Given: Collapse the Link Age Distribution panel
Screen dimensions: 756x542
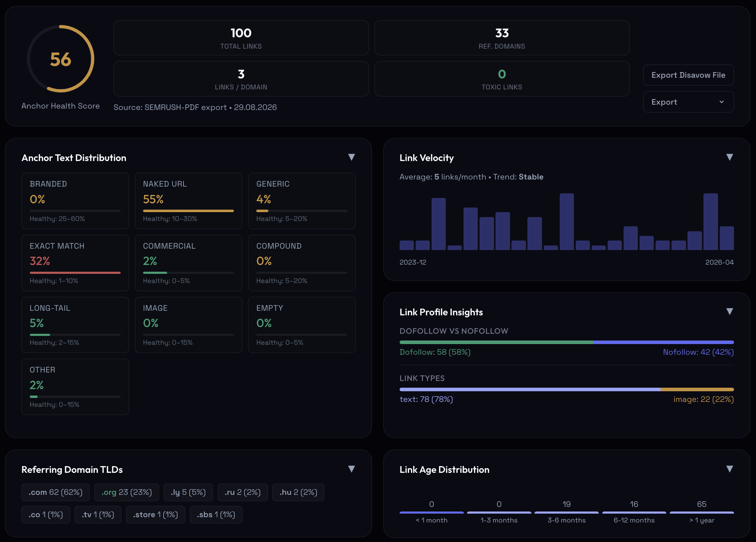Looking at the screenshot, I should tap(729, 469).
